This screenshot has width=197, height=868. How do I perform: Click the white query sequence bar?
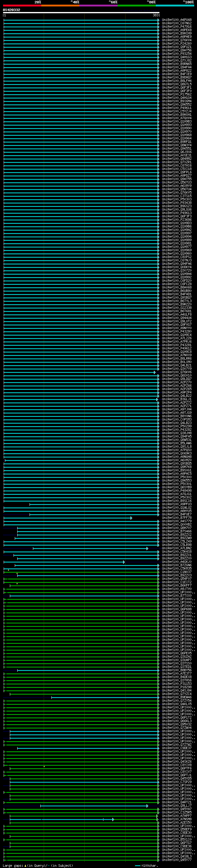pyautogui.click(x=81, y=13)
